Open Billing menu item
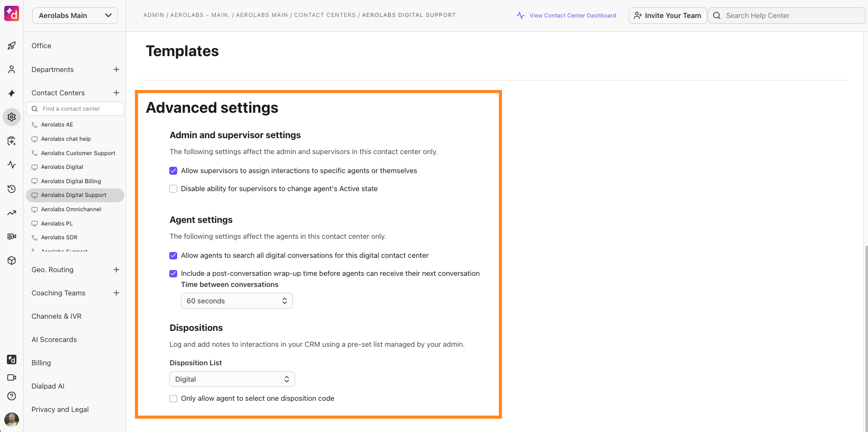The height and width of the screenshot is (432, 868). [41, 363]
